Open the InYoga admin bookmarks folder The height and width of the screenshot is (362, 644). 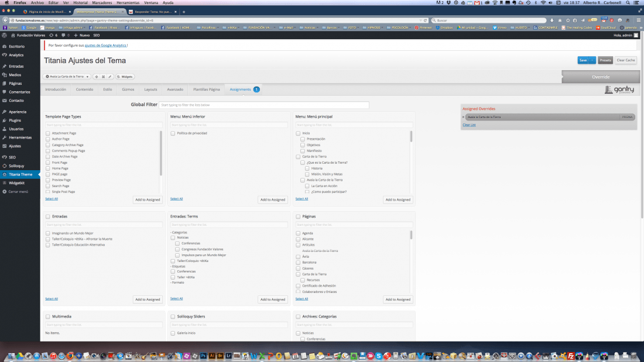coord(72,27)
